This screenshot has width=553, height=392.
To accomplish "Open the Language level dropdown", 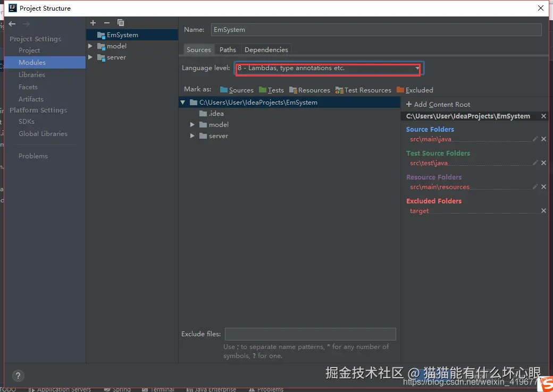I will [x=329, y=69].
